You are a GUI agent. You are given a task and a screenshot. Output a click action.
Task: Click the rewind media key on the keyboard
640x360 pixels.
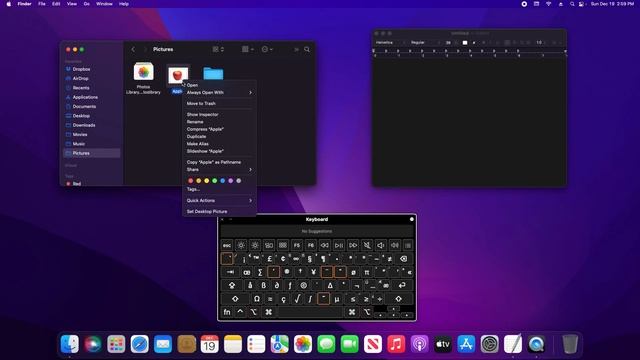(325, 245)
